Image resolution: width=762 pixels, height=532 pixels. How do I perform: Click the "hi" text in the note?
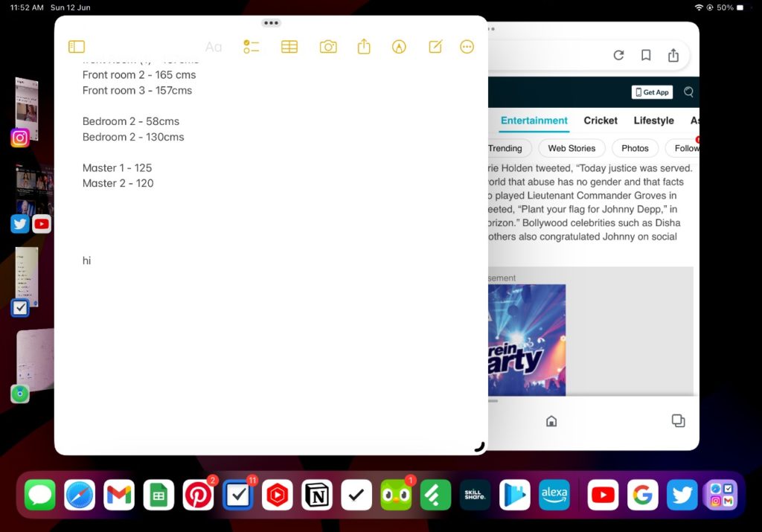click(86, 261)
